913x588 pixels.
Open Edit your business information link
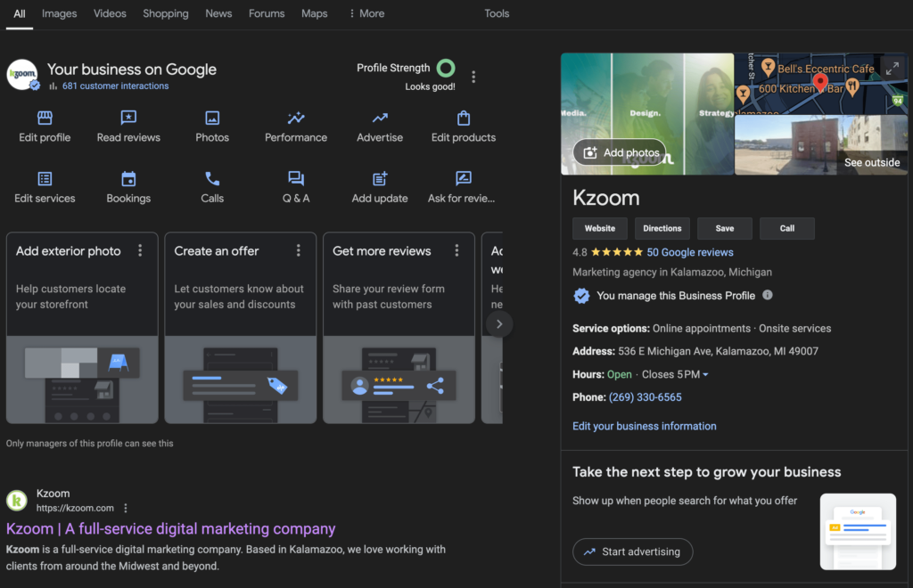click(644, 427)
